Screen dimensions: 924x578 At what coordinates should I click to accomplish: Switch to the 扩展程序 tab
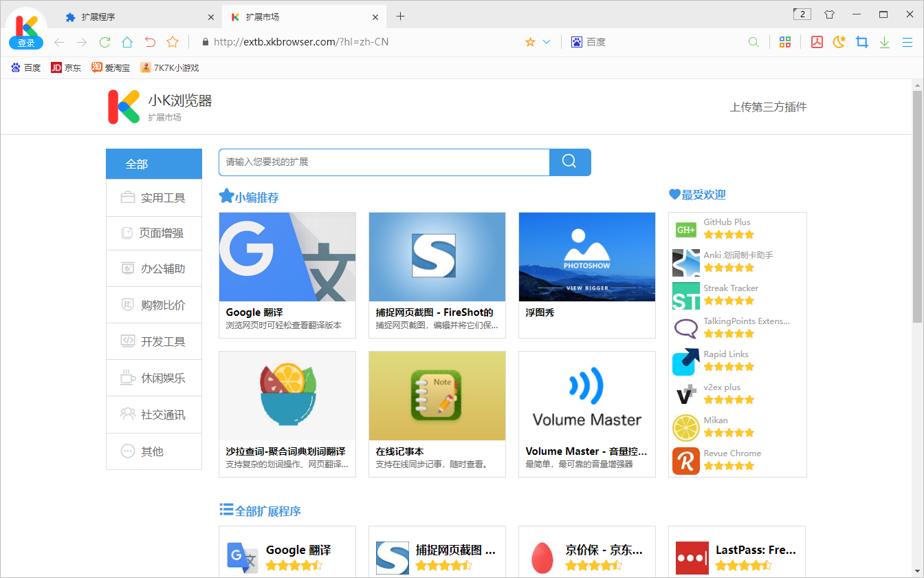(140, 17)
